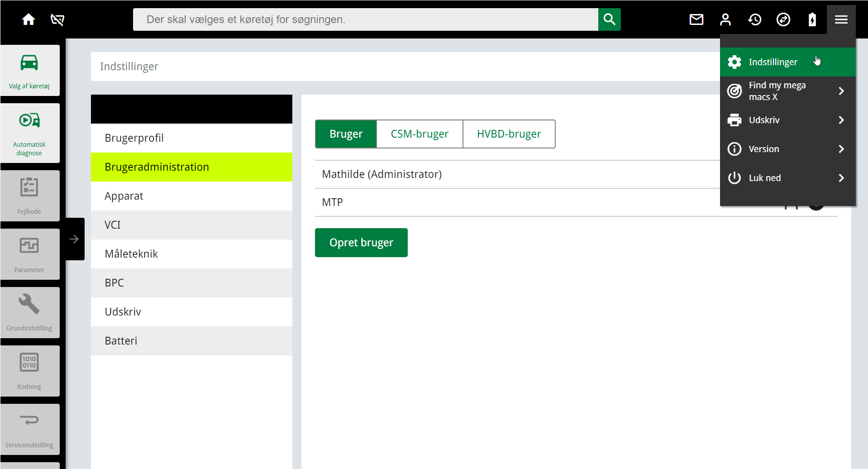The image size is (868, 469).
Task: Click the Opret bruger button
Action: (361, 243)
